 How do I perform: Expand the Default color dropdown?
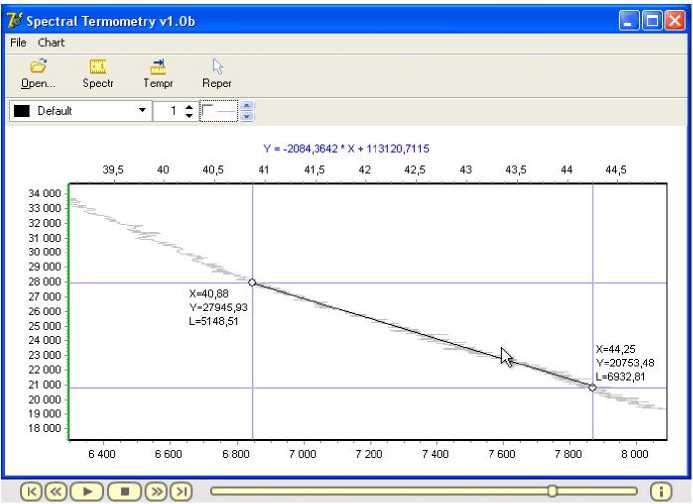[142, 111]
